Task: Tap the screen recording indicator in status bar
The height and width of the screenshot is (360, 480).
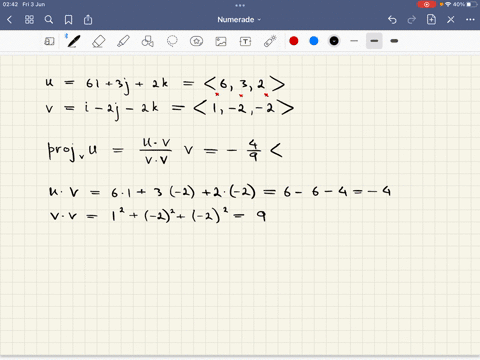Action: (426, 4)
